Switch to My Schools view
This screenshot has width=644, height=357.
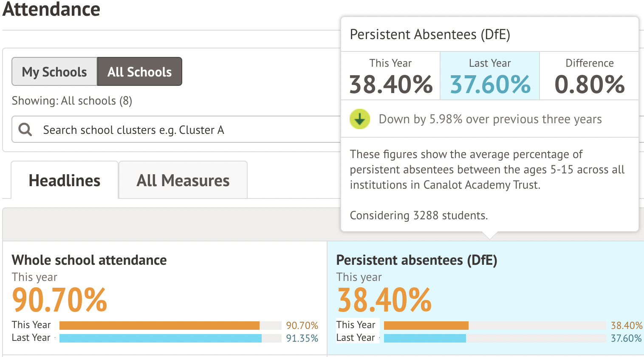(54, 72)
